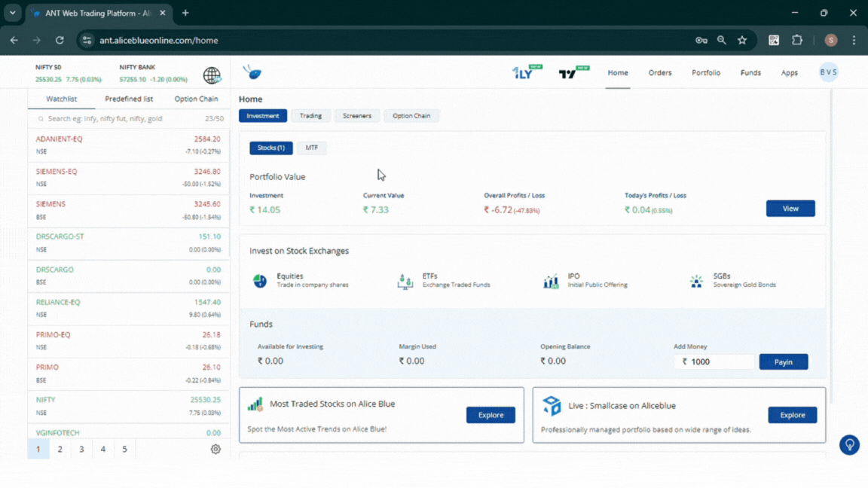Click the browser address bar URL
The width and height of the screenshot is (868, 488).
pos(159,41)
